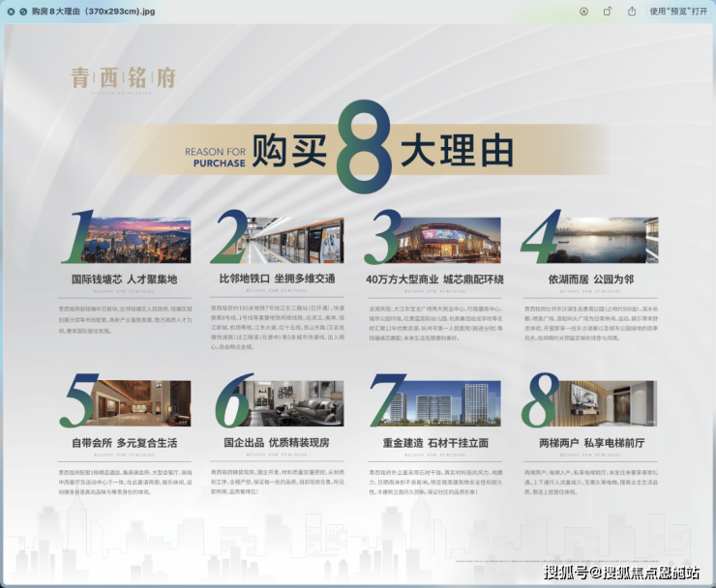Rotate the image using the rotate icon
716x588 pixels.
(x=608, y=12)
